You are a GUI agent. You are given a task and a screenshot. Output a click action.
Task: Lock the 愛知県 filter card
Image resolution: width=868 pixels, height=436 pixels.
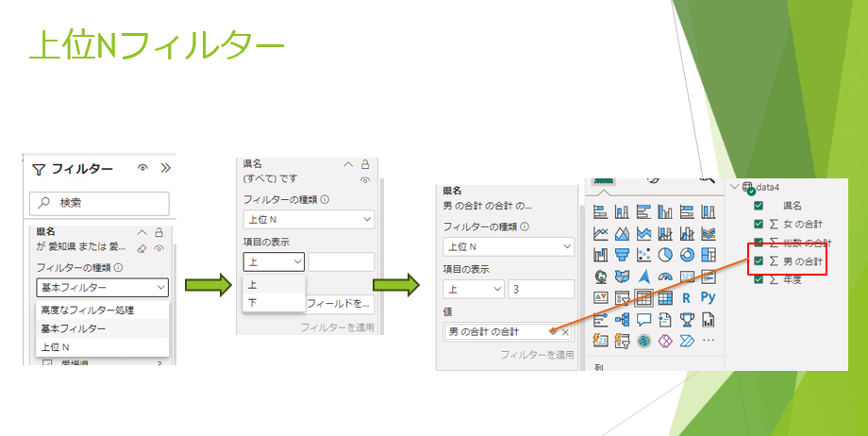(159, 232)
